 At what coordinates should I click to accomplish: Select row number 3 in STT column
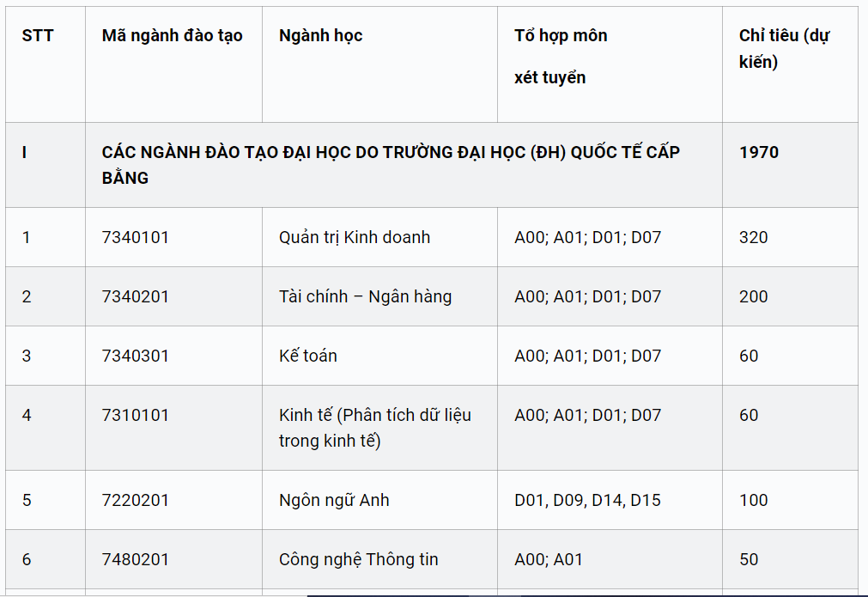pos(27,356)
